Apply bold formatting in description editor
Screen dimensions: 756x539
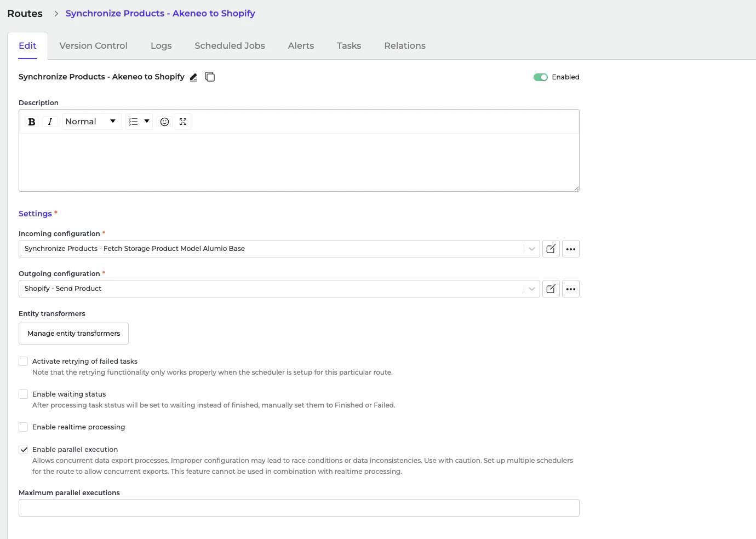tap(32, 122)
